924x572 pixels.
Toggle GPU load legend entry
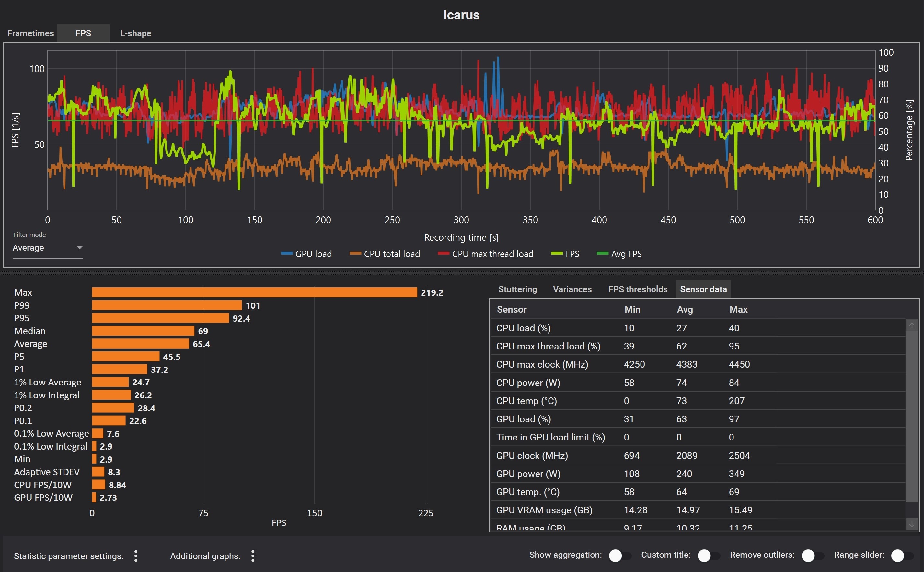(x=306, y=254)
